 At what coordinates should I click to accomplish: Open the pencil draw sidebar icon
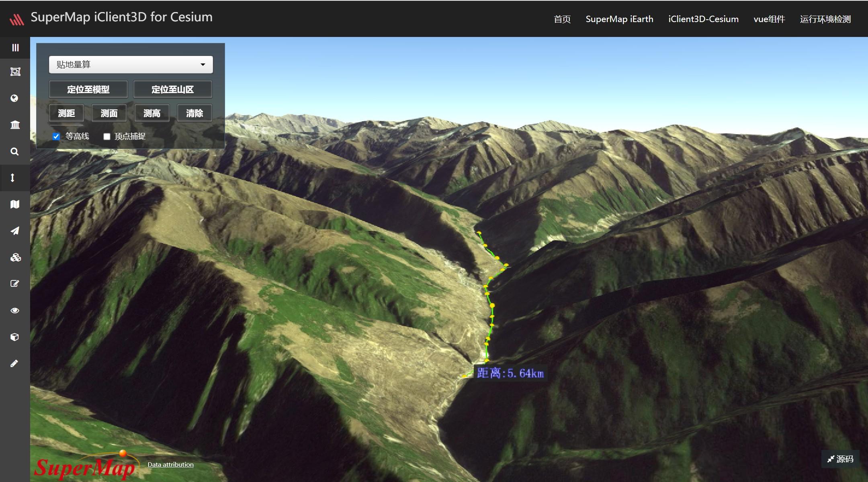[x=14, y=364]
